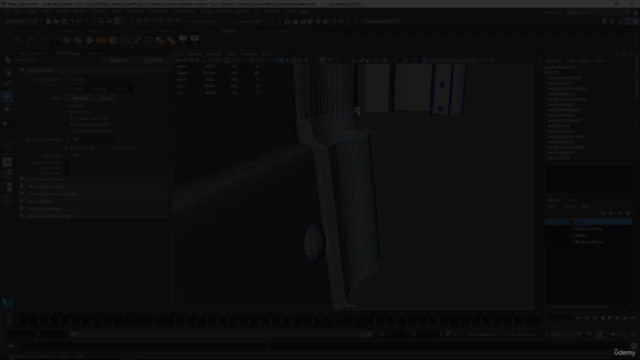Click the Reset Tool button

119,60
